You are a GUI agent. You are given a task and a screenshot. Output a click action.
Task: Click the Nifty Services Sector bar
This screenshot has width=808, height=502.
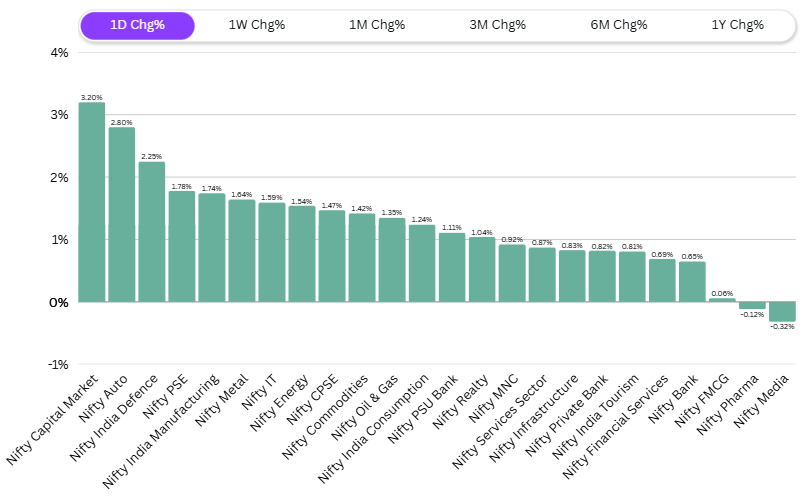pyautogui.click(x=542, y=275)
